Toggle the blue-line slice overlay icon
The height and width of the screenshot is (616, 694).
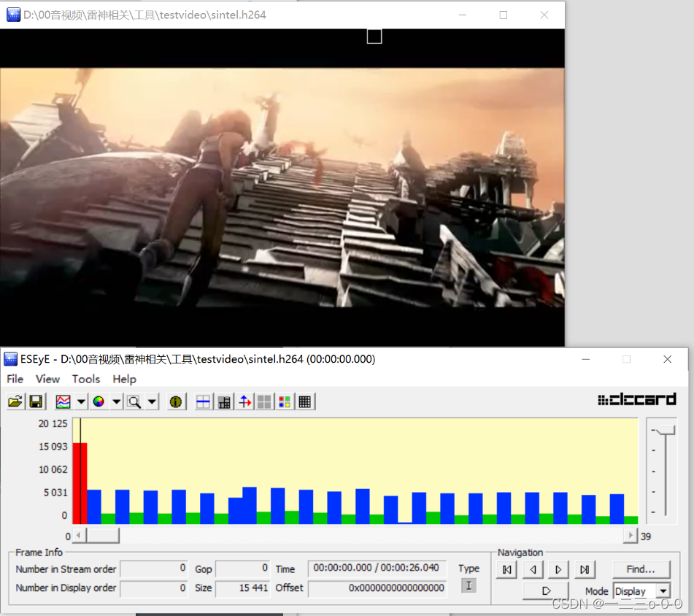pyautogui.click(x=203, y=402)
